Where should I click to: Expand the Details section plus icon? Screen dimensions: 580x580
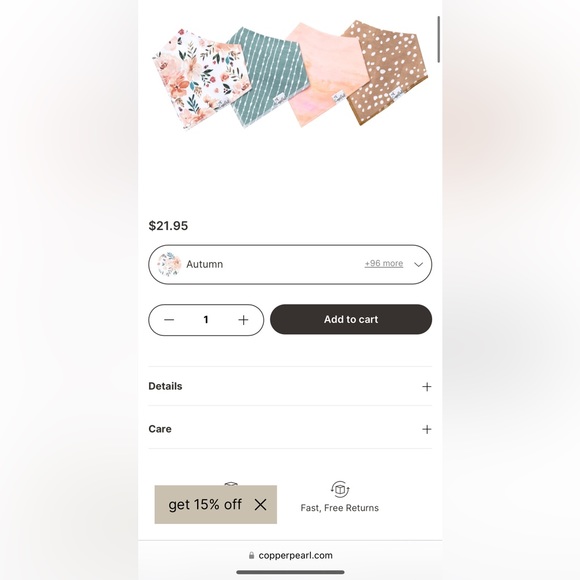click(x=426, y=387)
